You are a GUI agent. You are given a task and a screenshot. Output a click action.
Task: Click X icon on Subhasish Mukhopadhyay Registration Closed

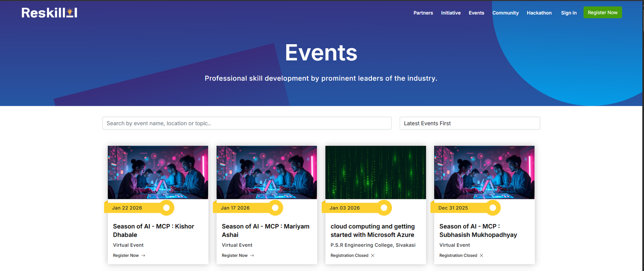[481, 256]
